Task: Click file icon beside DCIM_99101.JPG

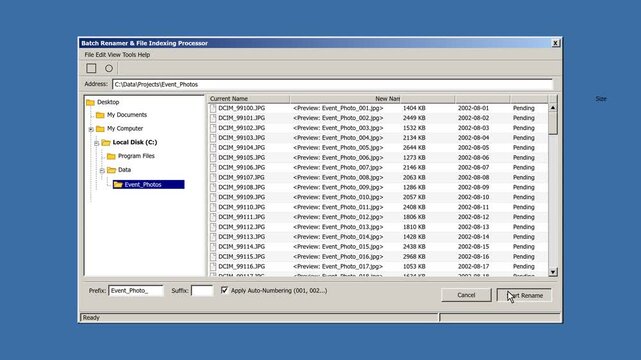Action: point(213,118)
